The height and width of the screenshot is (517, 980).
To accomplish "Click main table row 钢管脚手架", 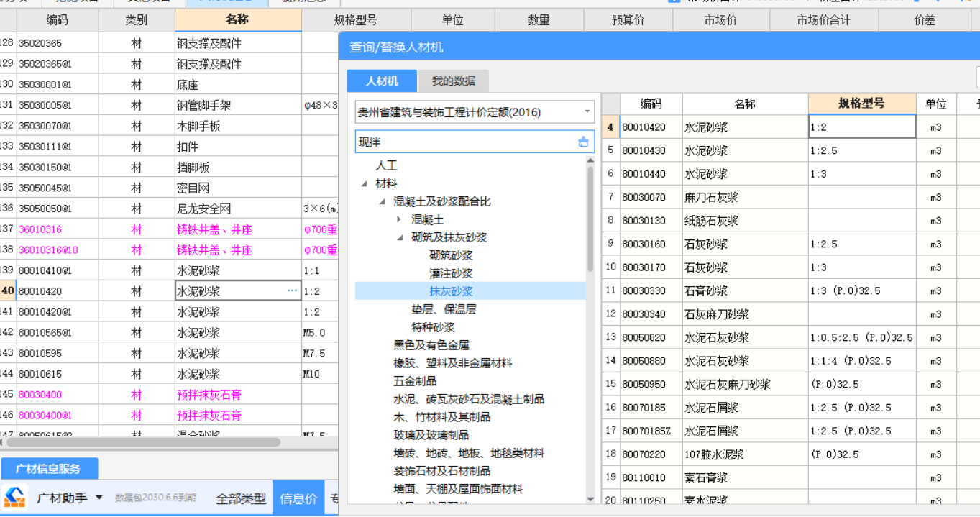I will tap(169, 105).
